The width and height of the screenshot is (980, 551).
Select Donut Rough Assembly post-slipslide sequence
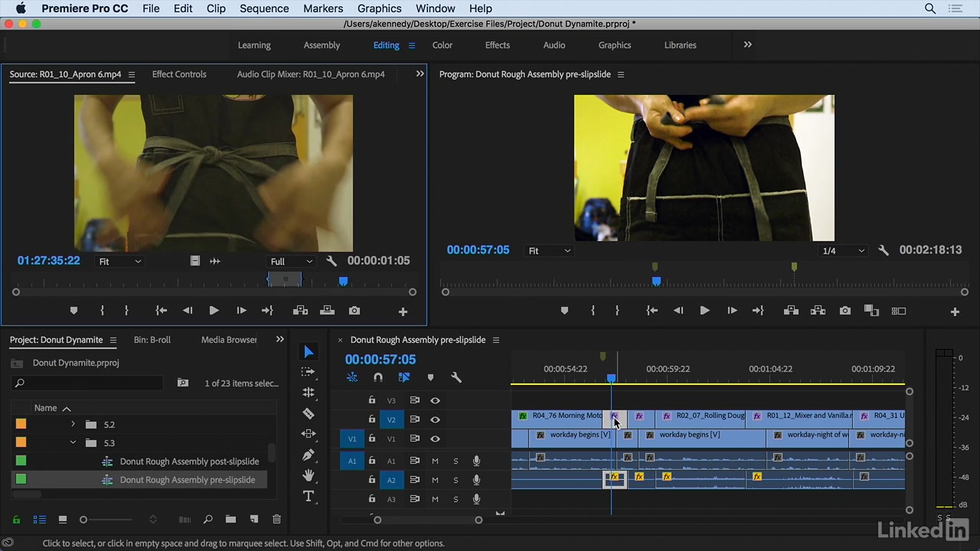point(189,461)
